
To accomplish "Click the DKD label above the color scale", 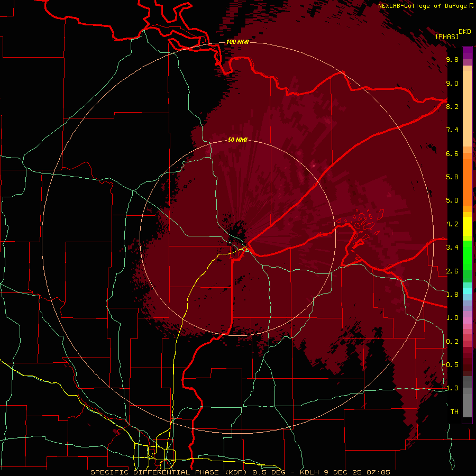I will coord(465,32).
